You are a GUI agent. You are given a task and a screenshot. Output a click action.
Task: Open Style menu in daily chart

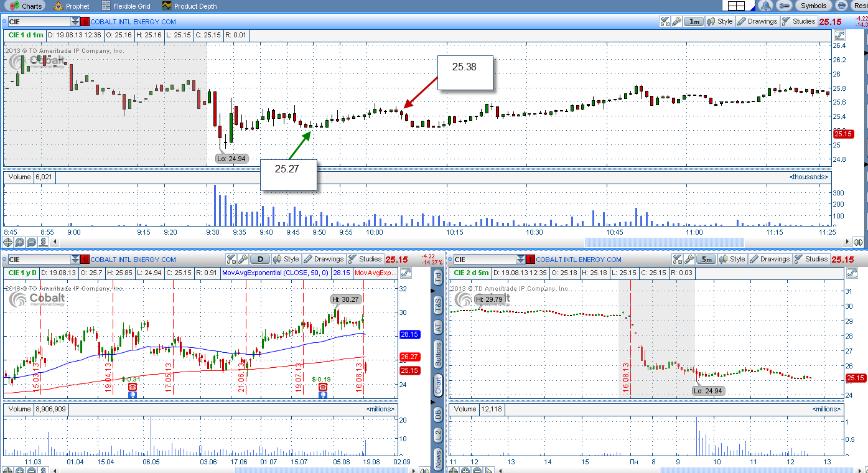coord(286,259)
